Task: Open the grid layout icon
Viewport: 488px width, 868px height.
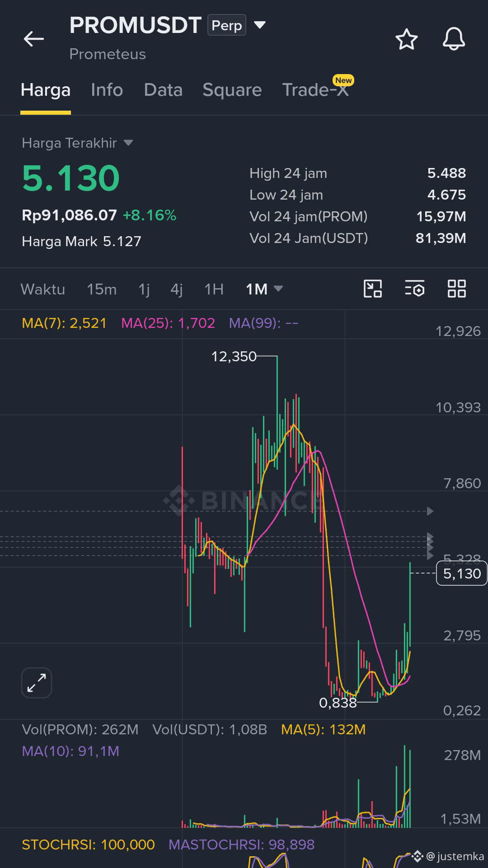Action: 456,289
